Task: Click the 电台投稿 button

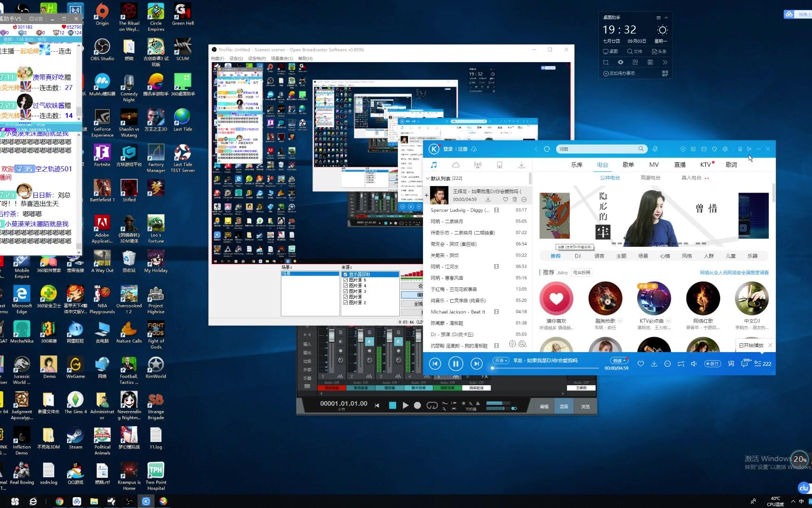Action: click(x=582, y=273)
